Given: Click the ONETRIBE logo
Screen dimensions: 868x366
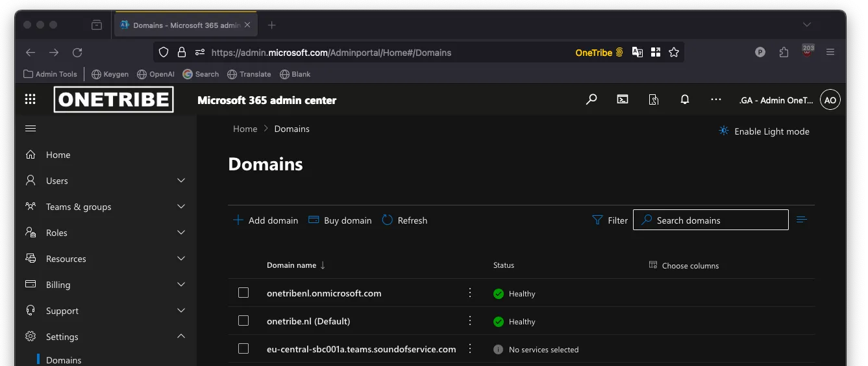Looking at the screenshot, I should (114, 99).
